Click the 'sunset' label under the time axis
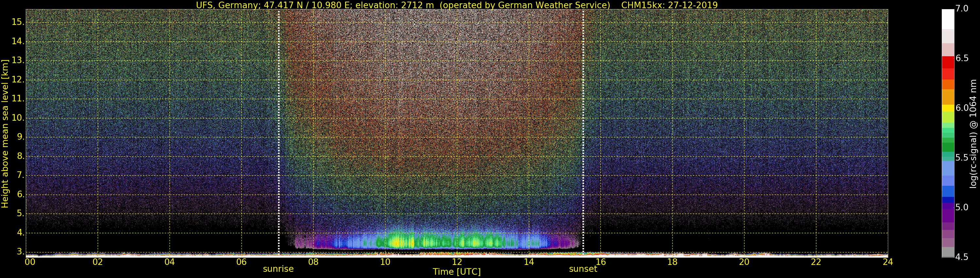980x278 pixels. (x=583, y=269)
